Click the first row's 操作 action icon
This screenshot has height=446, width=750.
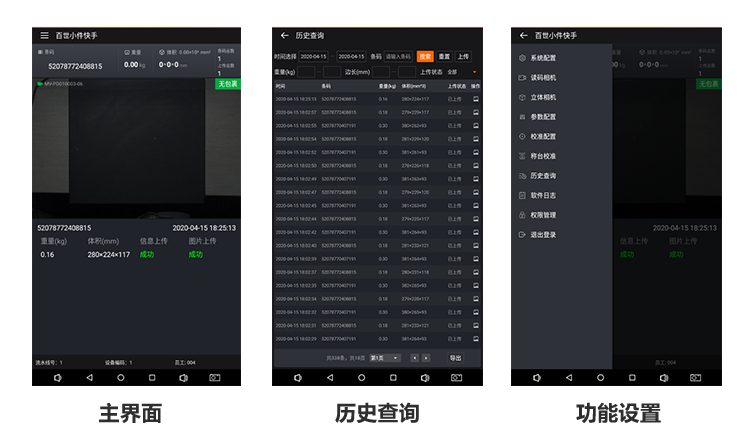[x=476, y=99]
